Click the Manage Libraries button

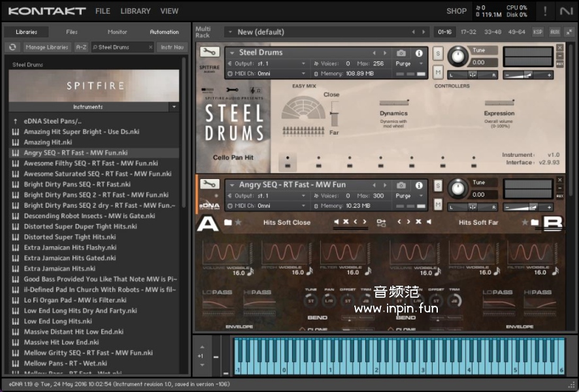click(x=47, y=47)
